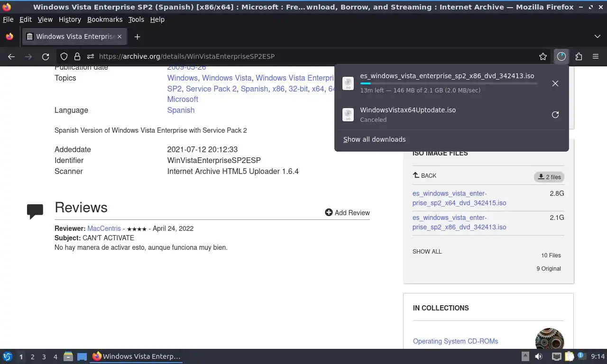Open a new tab with plus button

coord(137,36)
